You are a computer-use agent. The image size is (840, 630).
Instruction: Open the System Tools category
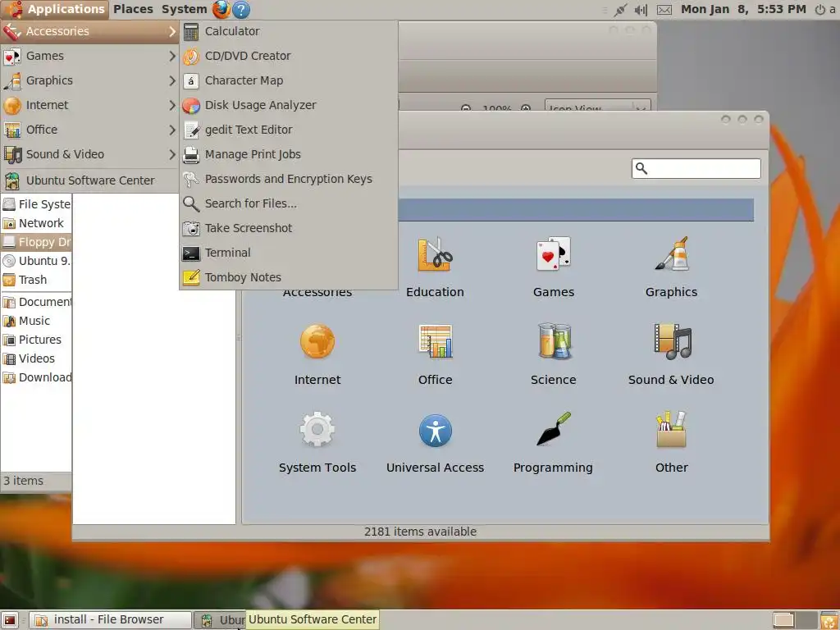pyautogui.click(x=317, y=442)
